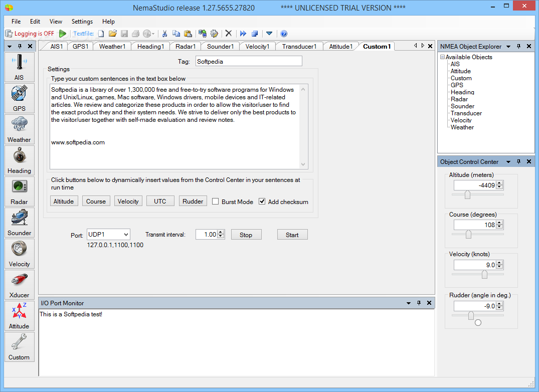Open the grey globe icon dropdown arrow

[x=153, y=34]
